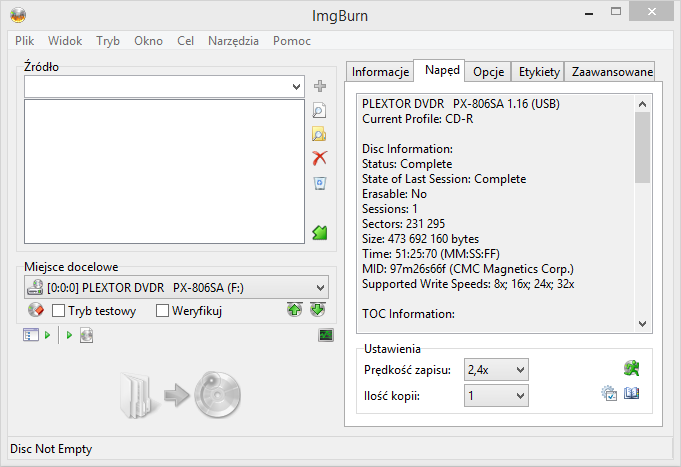Click the green down arrow load tray icon
Viewport: 681px width, 467px height.
tap(318, 310)
